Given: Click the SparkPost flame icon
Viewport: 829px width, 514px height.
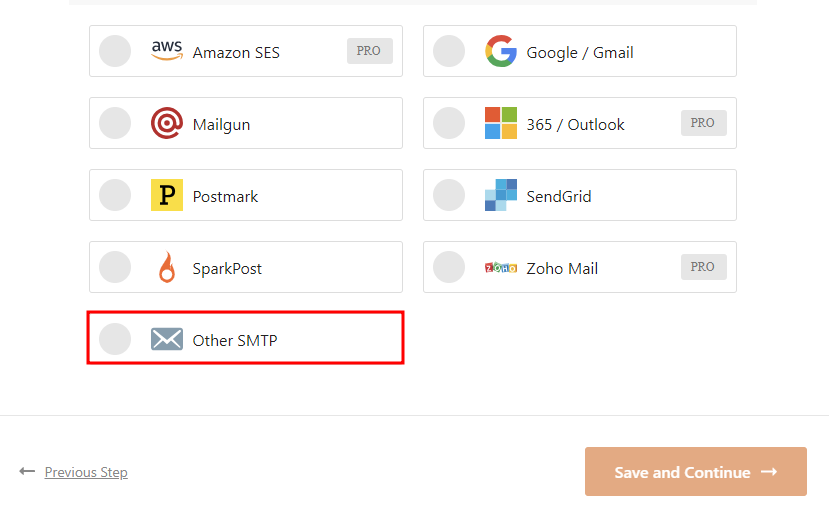Looking at the screenshot, I should tap(167, 268).
